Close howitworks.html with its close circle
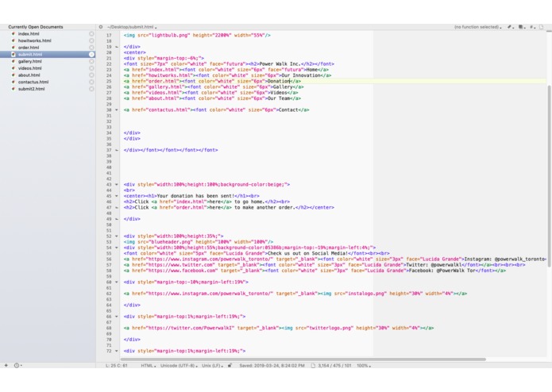Screen dimensions: 552x392 click(91, 40)
